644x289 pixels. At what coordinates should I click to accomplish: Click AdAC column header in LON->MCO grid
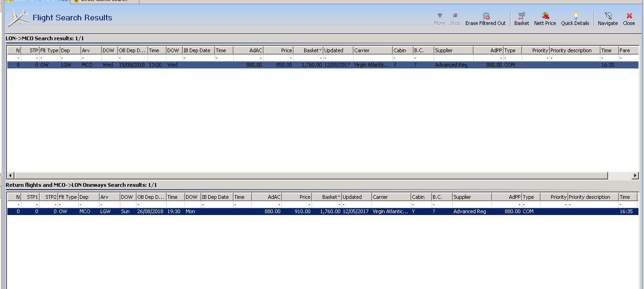(x=248, y=50)
